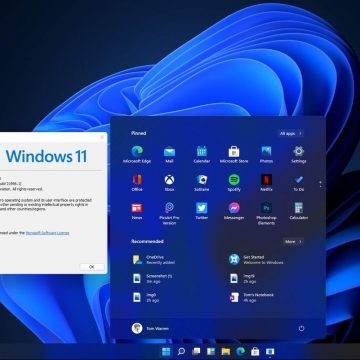The height and width of the screenshot is (360, 360).
Task: Close the About Windows dialog
Action: point(102,137)
